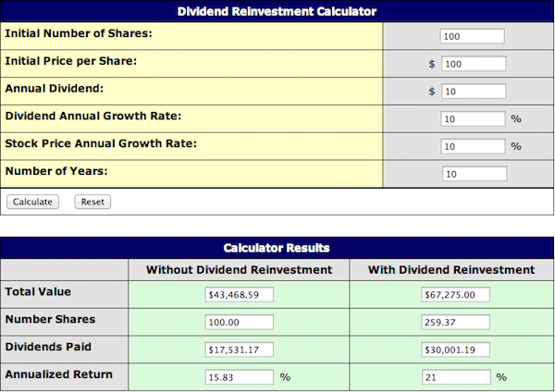
Task: Click Number Shares without reinvestment box
Action: point(240,323)
